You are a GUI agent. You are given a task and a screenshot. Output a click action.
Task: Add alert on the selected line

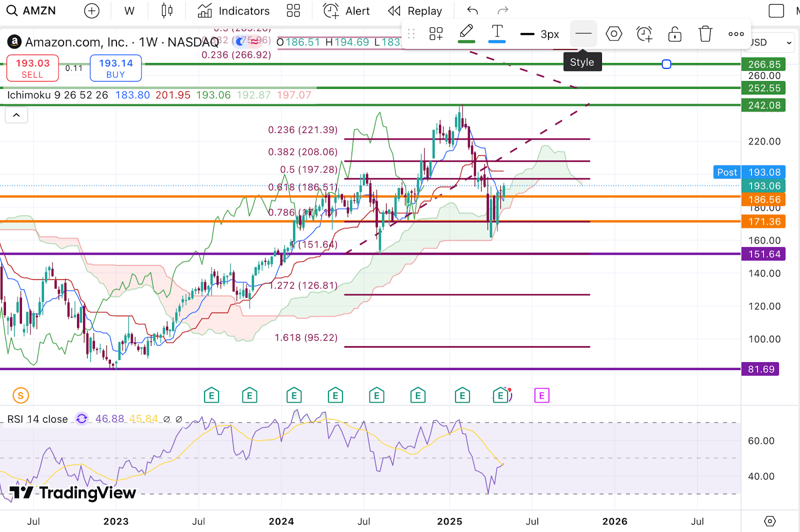pyautogui.click(x=644, y=34)
